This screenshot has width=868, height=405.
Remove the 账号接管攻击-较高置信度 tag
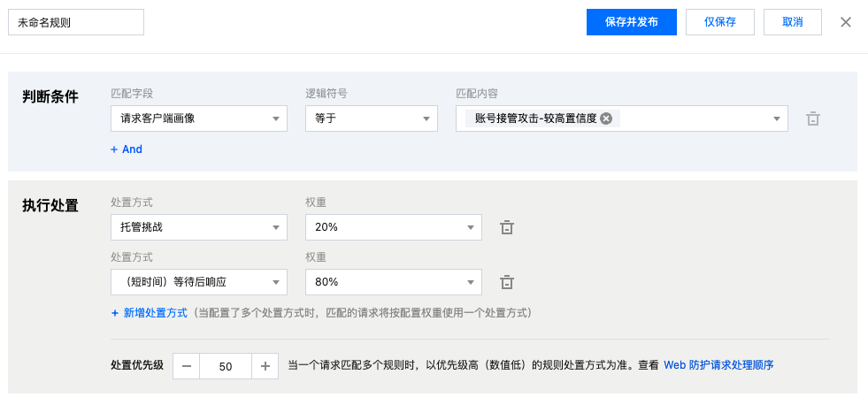605,118
